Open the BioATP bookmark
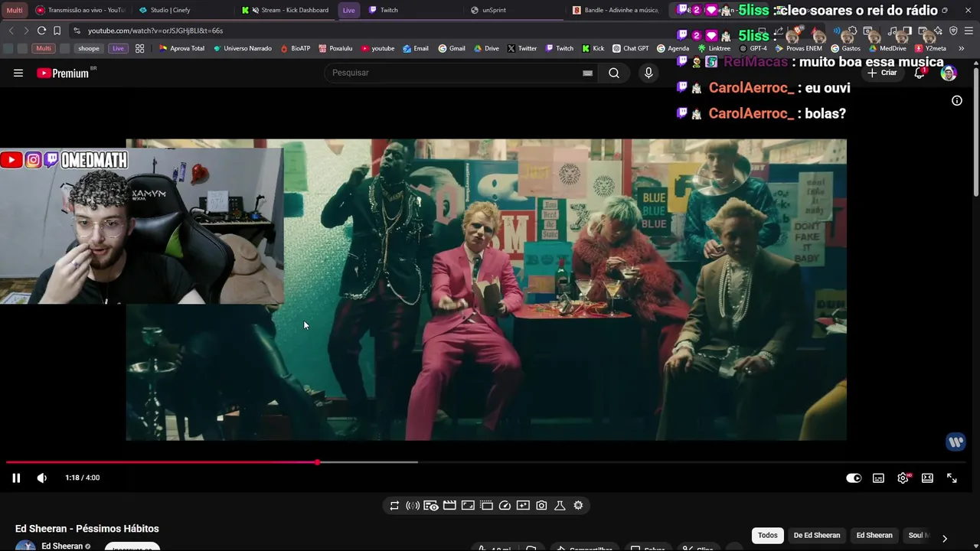Image resolution: width=980 pixels, height=551 pixels. tap(295, 48)
